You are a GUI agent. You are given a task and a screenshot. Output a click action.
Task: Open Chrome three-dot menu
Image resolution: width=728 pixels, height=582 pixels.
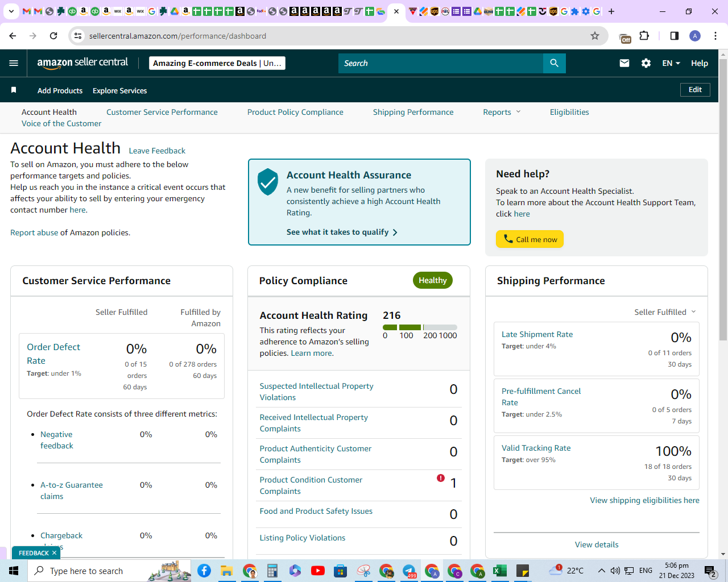coord(715,36)
